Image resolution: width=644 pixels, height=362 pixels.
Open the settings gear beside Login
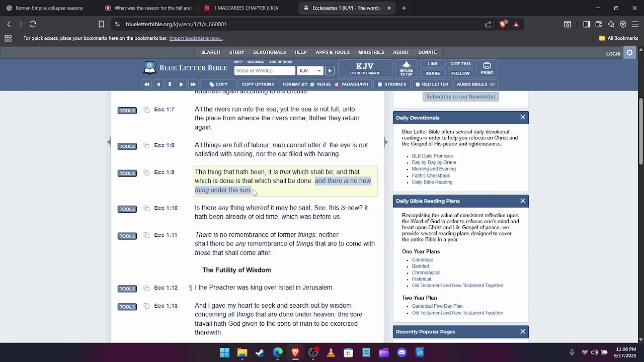629,53
